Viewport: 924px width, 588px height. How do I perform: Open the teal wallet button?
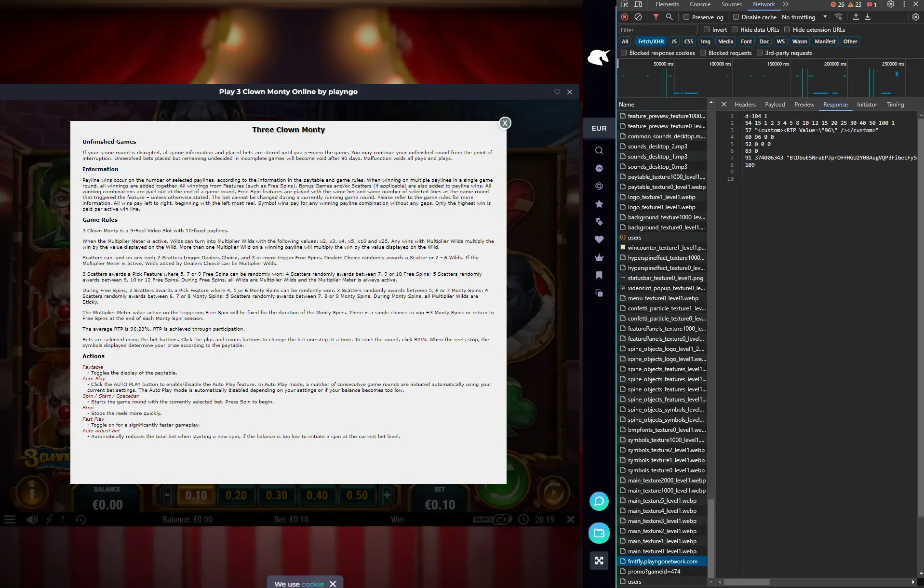click(599, 533)
